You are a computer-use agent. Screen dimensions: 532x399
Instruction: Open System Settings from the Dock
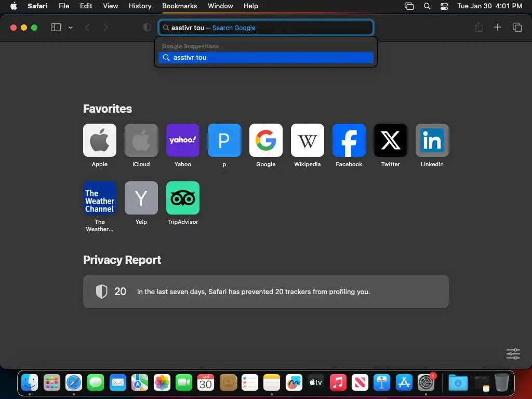click(426, 383)
